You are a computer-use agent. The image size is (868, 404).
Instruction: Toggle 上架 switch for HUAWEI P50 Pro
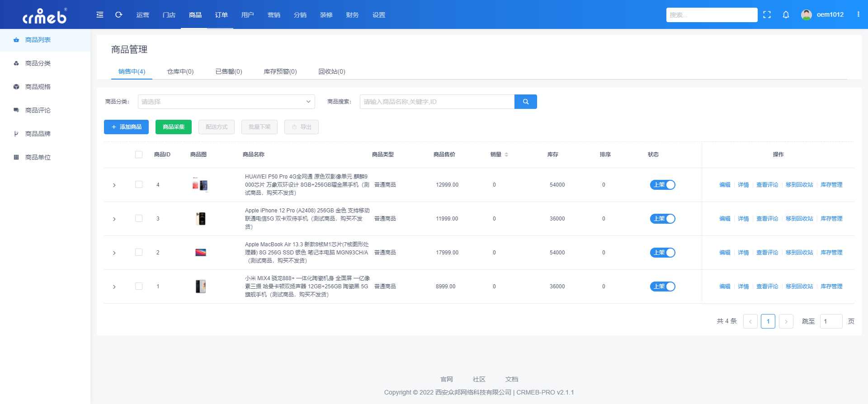pyautogui.click(x=663, y=185)
